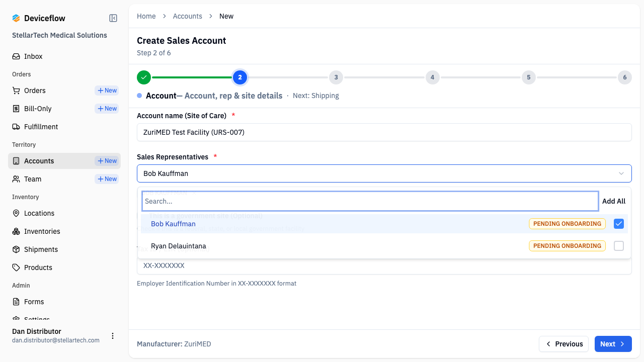Viewport: 644px width, 362px height.
Task: Open Dan Distributor's options menu
Action: 113,335
